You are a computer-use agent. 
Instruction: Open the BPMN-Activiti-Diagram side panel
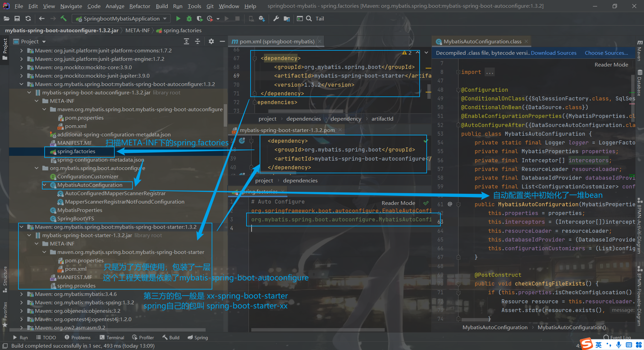(640, 226)
